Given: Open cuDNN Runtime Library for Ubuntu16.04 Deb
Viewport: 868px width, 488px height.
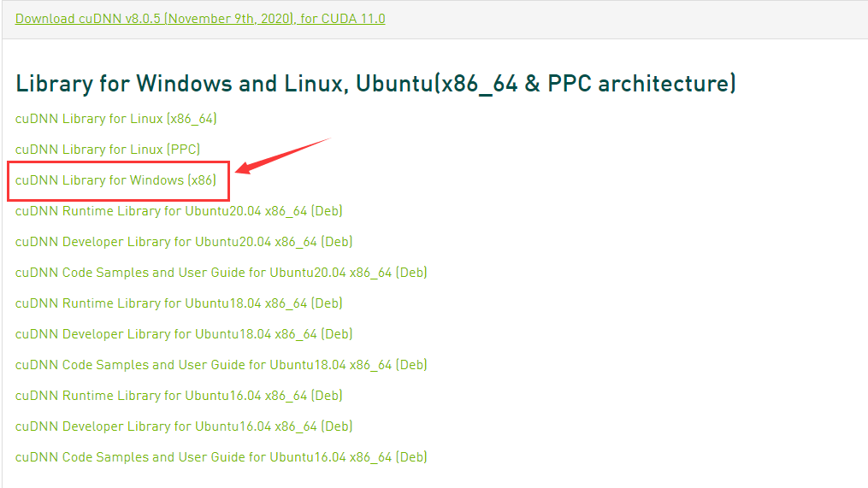Looking at the screenshot, I should (179, 396).
